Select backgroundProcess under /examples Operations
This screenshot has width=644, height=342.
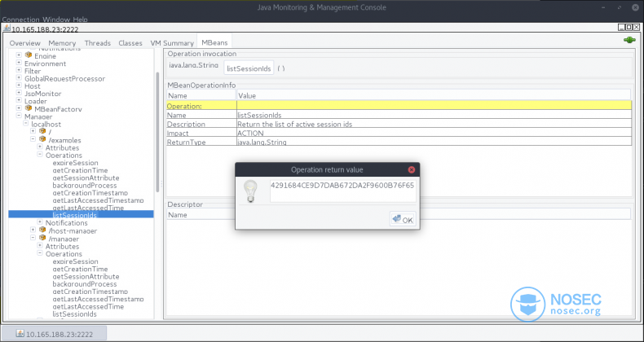coord(85,186)
